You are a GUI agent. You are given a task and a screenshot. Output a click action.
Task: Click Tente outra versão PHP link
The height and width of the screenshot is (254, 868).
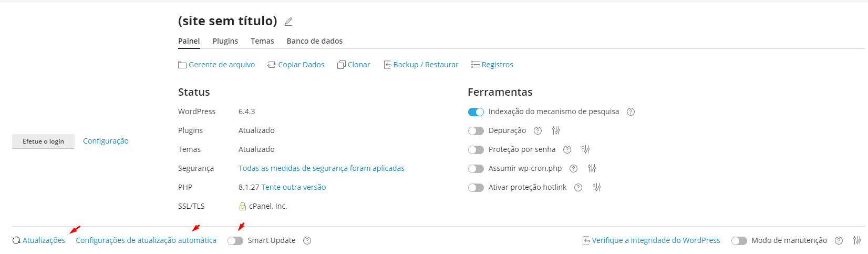click(293, 187)
